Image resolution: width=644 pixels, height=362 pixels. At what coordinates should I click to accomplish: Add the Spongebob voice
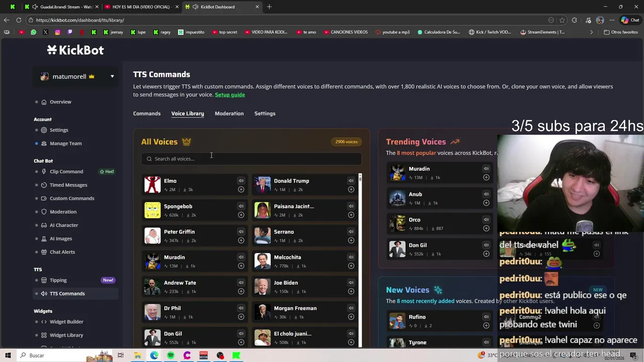point(241,215)
